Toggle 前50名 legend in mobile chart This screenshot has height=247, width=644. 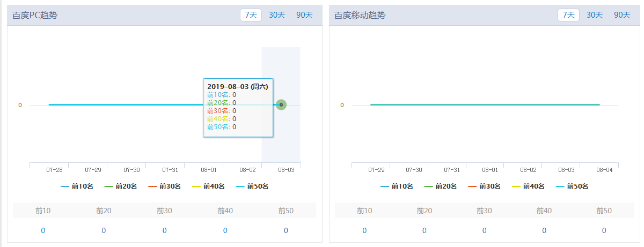click(572, 186)
